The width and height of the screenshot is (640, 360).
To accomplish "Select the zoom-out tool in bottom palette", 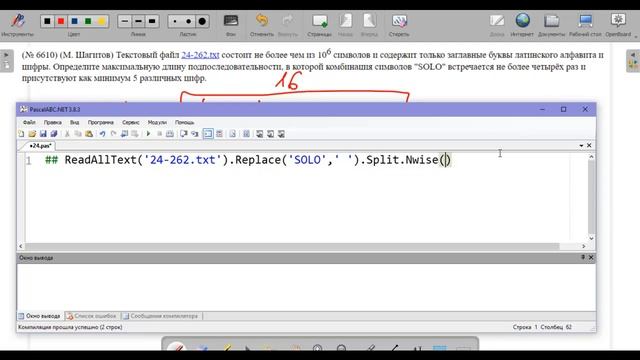I will [341, 348].
